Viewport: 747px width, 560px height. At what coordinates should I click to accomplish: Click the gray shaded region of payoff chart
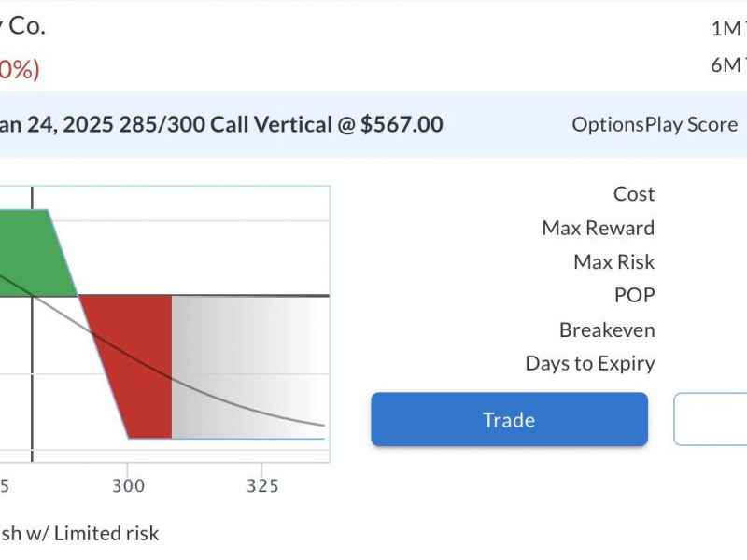click(247, 367)
